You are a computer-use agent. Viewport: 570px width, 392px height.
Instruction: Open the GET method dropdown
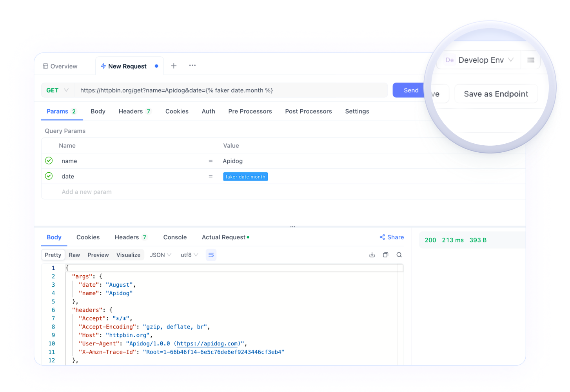58,90
